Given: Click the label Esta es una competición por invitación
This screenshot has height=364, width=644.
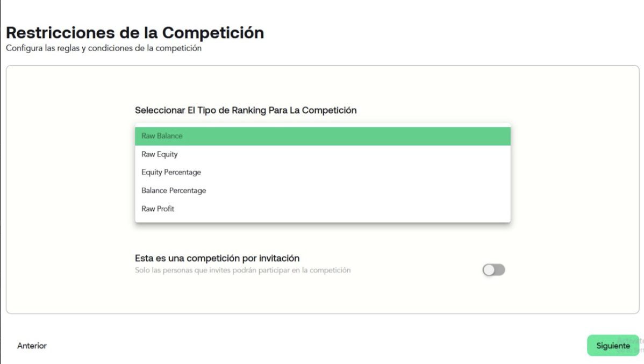Looking at the screenshot, I should 217,259.
